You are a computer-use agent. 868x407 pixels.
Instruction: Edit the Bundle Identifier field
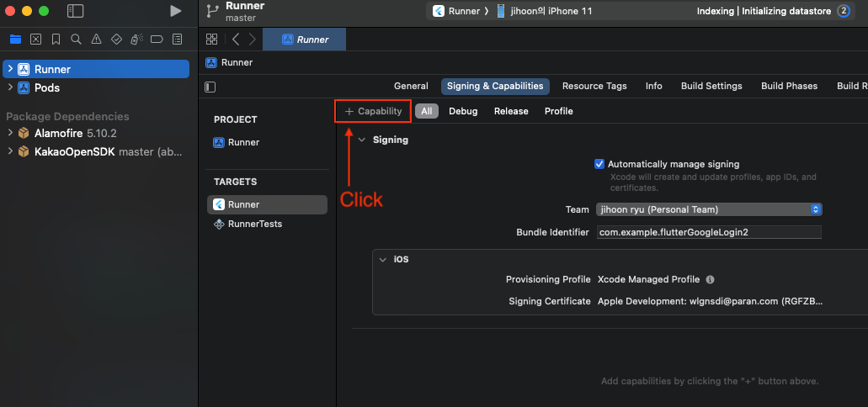(709, 232)
